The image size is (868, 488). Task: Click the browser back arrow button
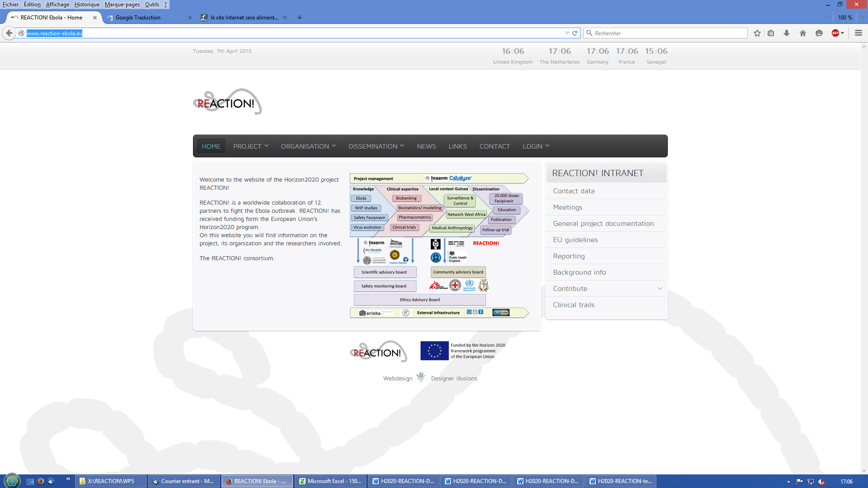coord(9,33)
